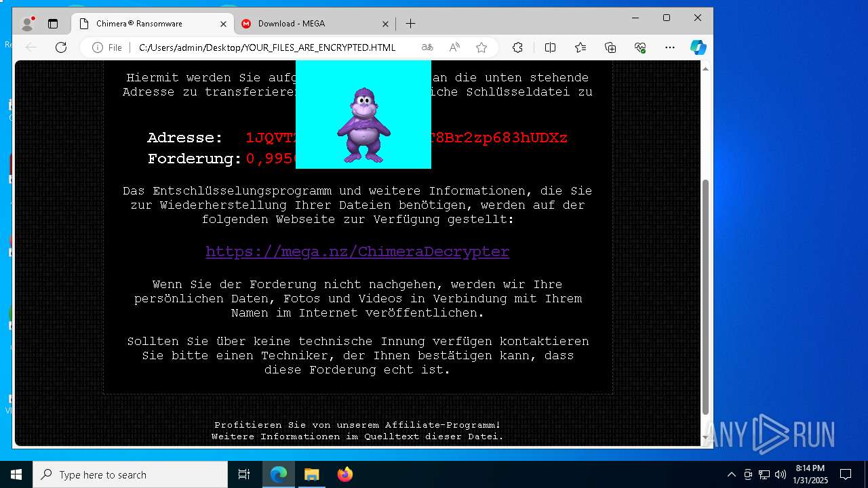Close the Chimera Ransomware tab
This screenshot has width=868, height=488.
pos(223,24)
